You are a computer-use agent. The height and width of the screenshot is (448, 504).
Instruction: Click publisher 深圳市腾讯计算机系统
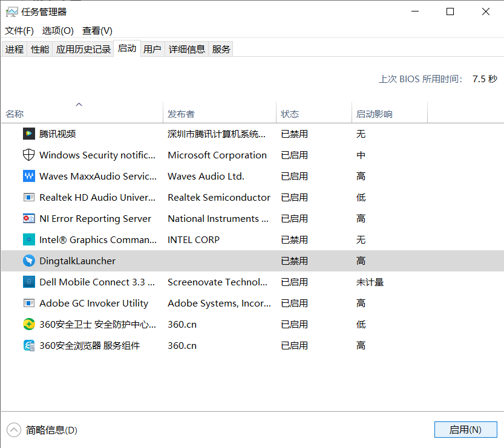click(x=217, y=134)
